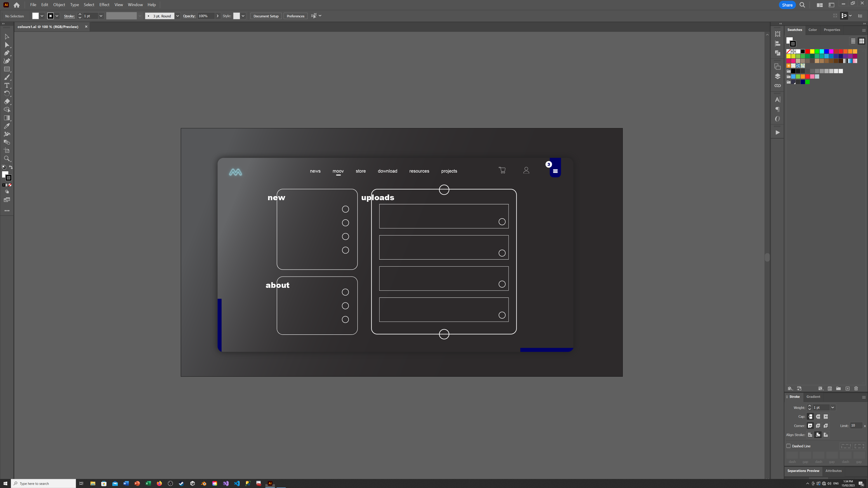Screen dimensions: 868x488
Task: Click the new color group folder icon
Action: tap(838, 388)
